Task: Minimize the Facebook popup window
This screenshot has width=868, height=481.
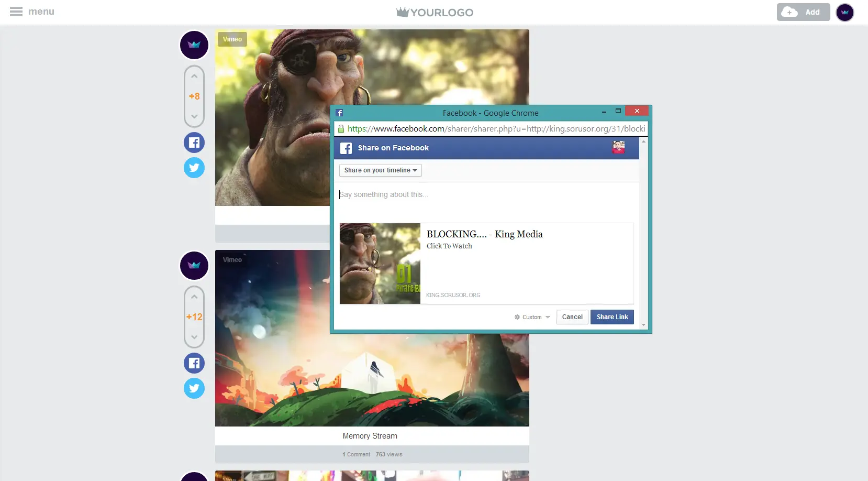Action: (604, 111)
